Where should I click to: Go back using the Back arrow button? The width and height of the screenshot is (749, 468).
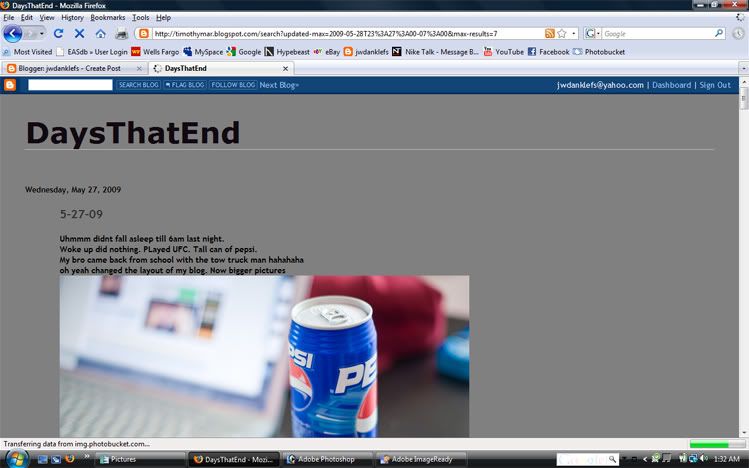point(13,34)
